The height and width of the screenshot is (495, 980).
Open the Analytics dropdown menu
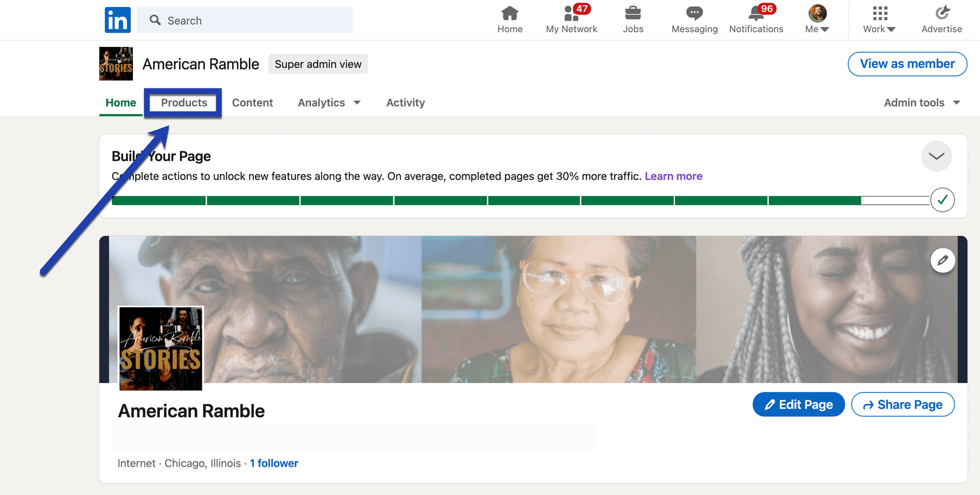pos(329,103)
